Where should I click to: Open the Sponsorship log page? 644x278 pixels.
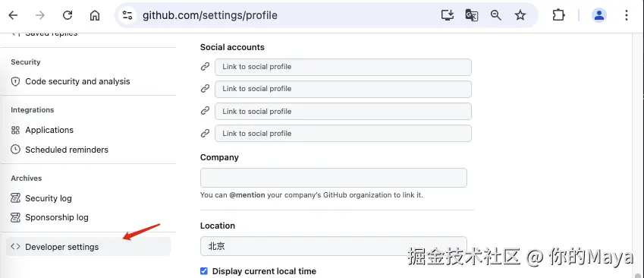tap(57, 217)
